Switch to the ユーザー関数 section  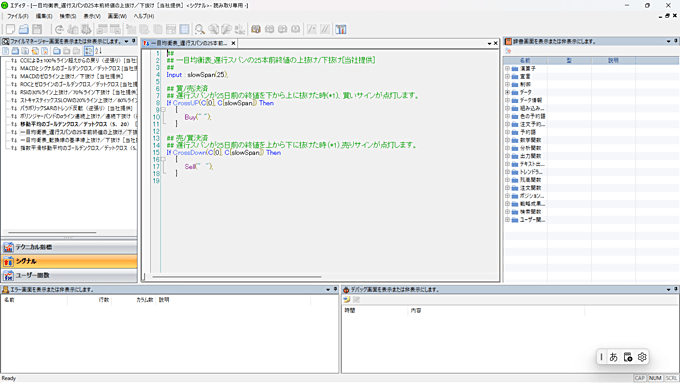tap(69, 275)
